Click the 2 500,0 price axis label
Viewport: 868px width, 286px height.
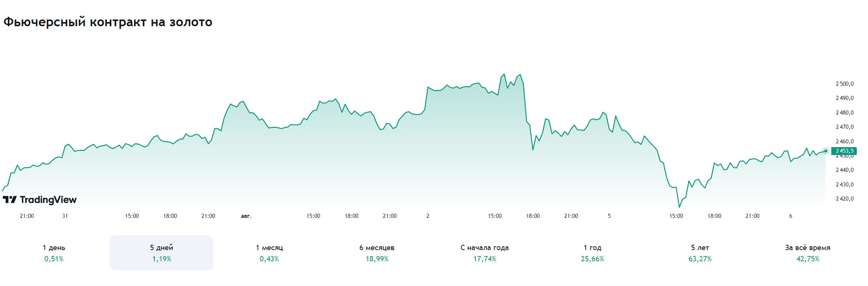point(845,84)
